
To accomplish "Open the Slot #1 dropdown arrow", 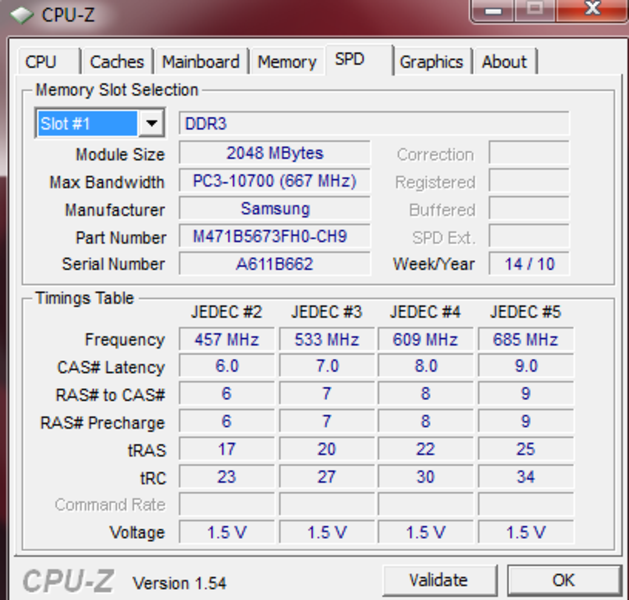I will pos(151,123).
